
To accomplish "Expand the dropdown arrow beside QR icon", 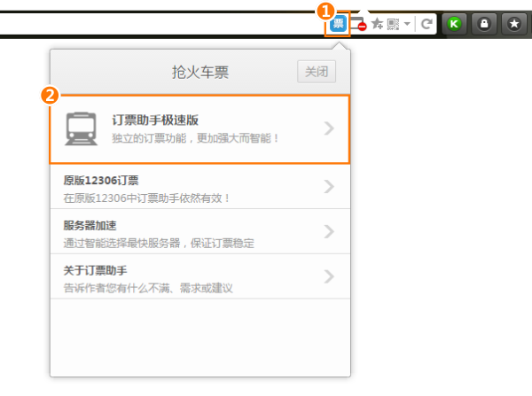I will coord(407,24).
